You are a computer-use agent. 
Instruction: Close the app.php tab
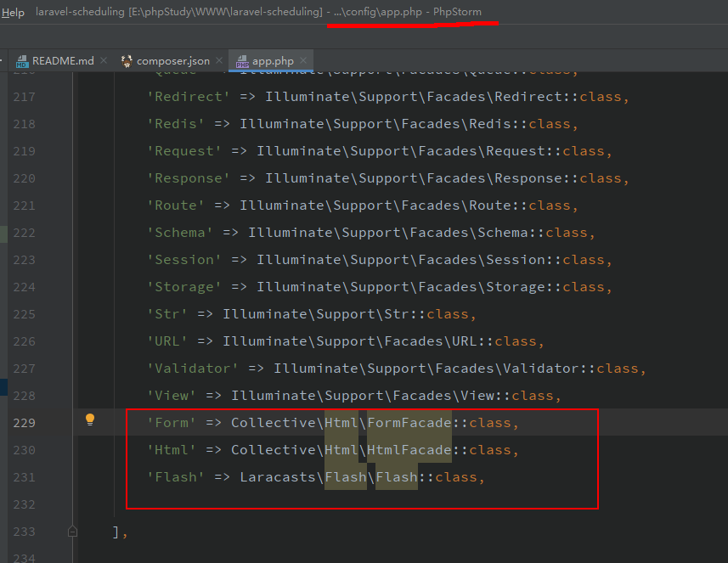[302, 61]
